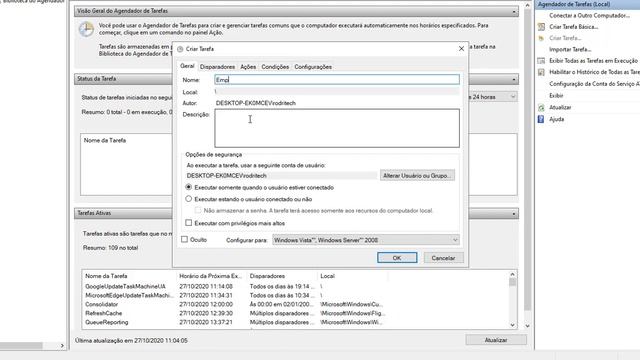Click 'Alterar Usuário ou Grupo...' button
This screenshot has width=640, height=360.
[x=417, y=176]
